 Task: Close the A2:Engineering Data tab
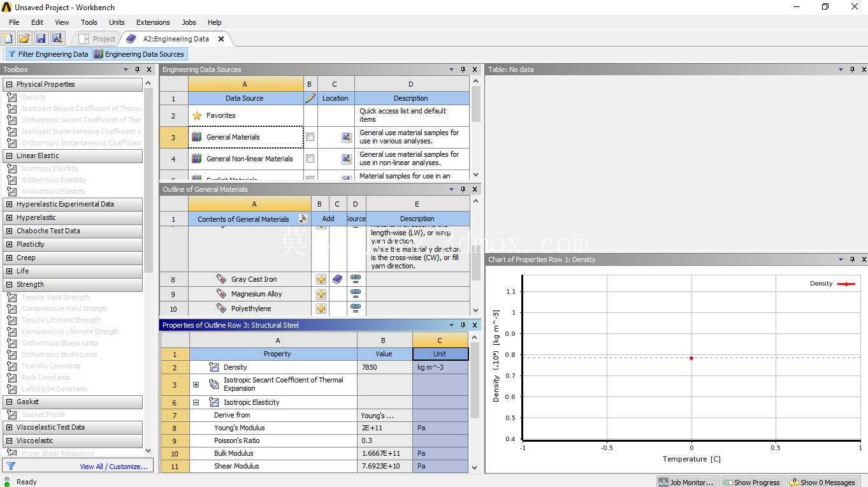click(x=221, y=39)
